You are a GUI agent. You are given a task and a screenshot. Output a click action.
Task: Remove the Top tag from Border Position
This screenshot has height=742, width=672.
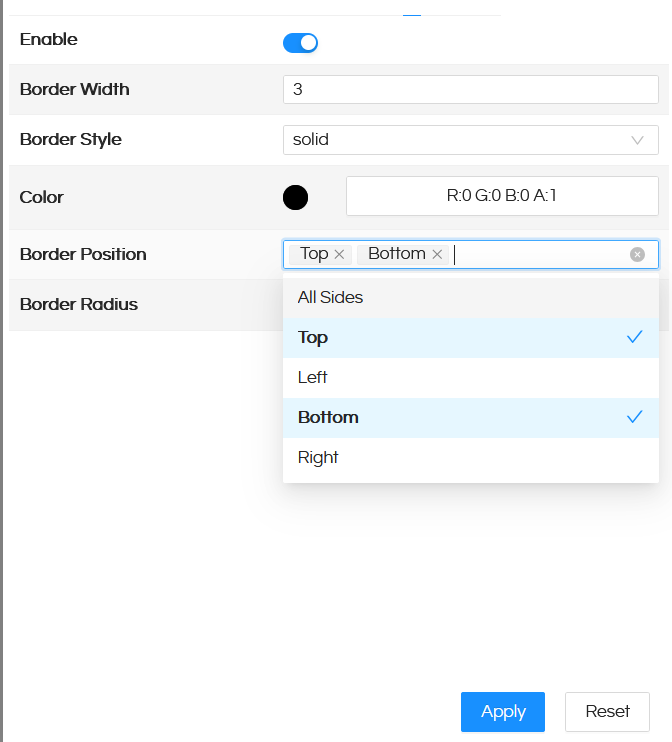[339, 255]
